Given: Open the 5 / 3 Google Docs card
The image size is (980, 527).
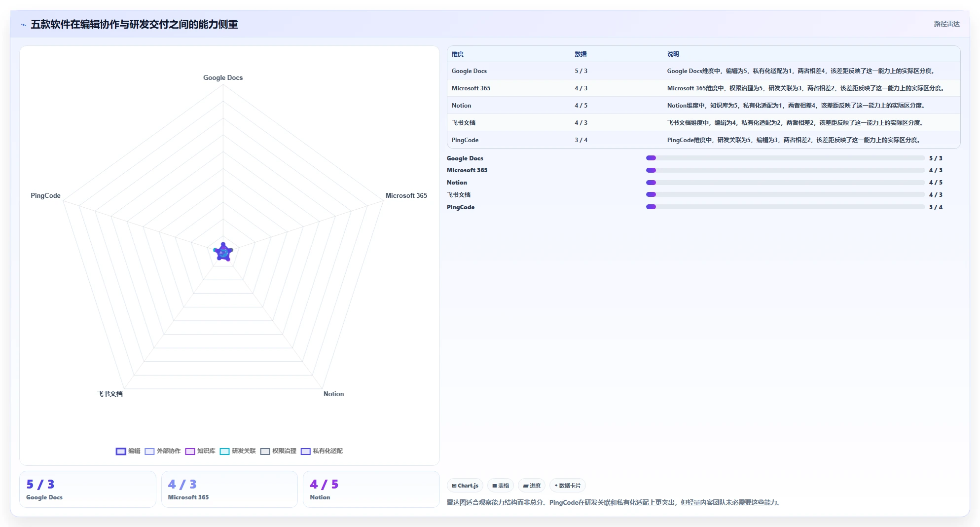Looking at the screenshot, I should pyautogui.click(x=88, y=489).
